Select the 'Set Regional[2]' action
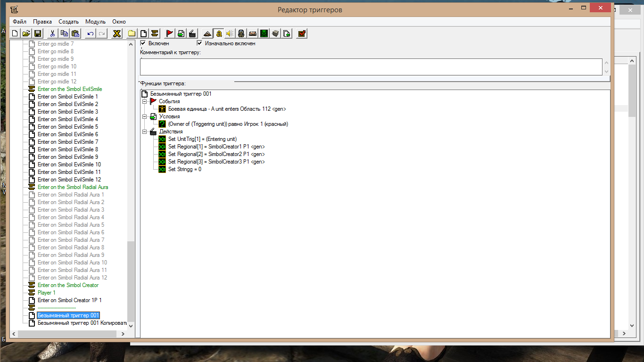Image resolution: width=644 pixels, height=362 pixels. click(x=216, y=154)
